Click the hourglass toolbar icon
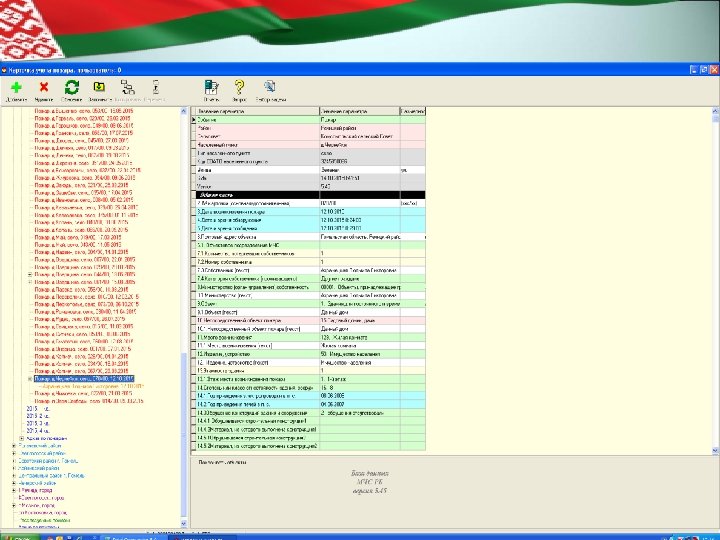The image size is (720, 540). (155, 88)
